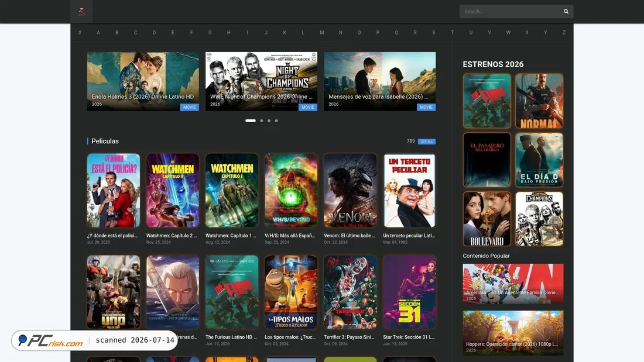
Task: Open Terrifier 3 poster
Action: pyautogui.click(x=350, y=292)
